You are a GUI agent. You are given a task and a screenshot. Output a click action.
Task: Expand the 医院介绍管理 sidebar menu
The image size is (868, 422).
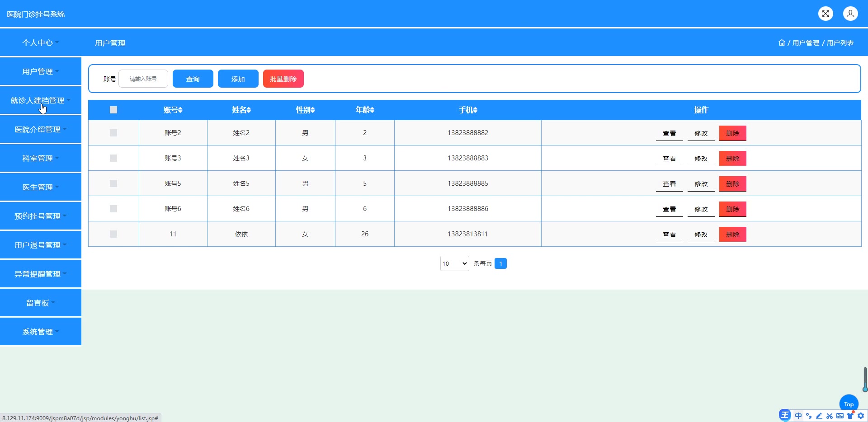point(41,129)
